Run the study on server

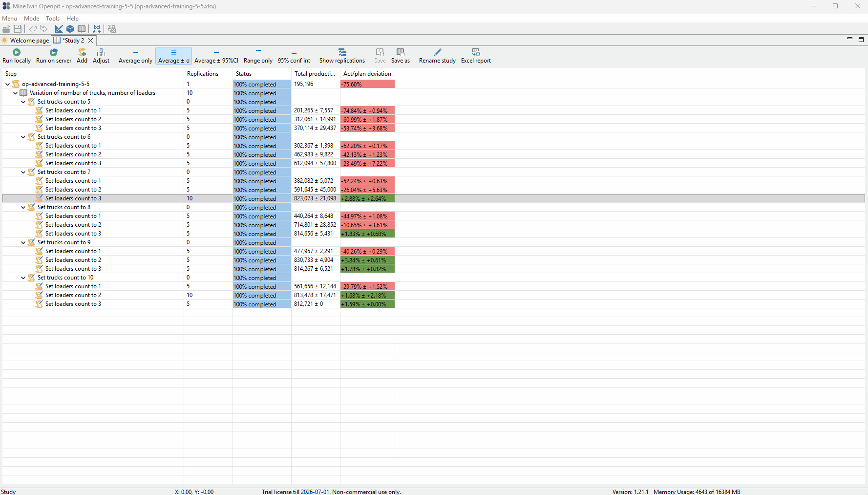pyautogui.click(x=54, y=56)
